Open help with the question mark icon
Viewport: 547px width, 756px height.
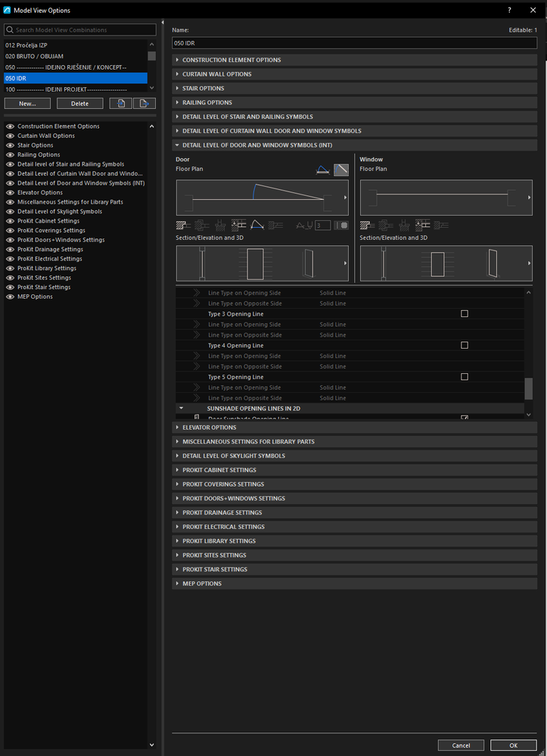point(509,10)
